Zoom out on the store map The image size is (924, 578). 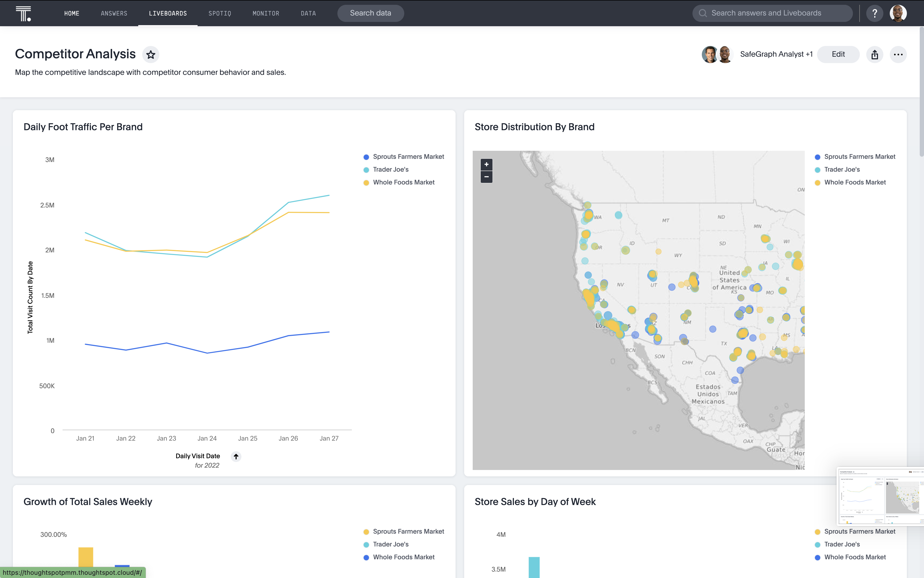click(x=486, y=177)
